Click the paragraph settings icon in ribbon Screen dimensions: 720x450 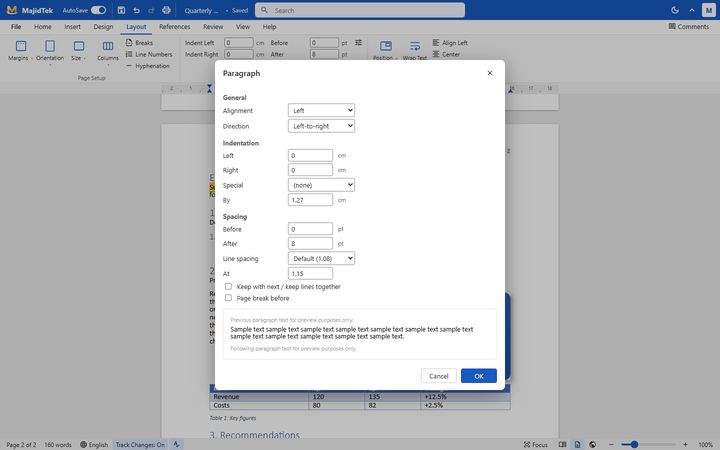359,43
